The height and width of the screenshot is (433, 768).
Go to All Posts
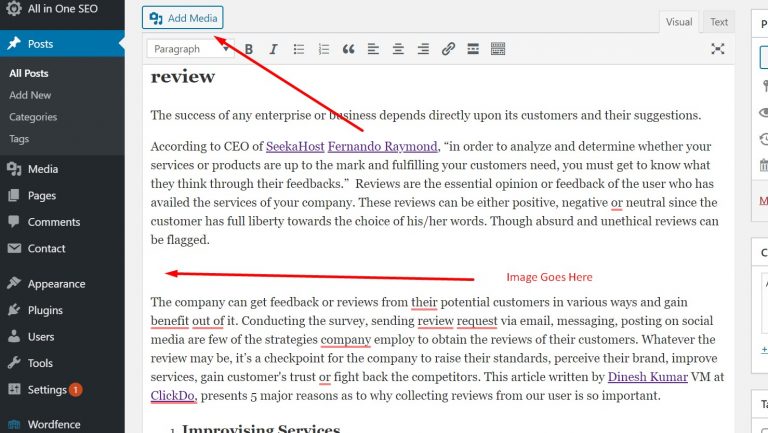[x=29, y=73]
